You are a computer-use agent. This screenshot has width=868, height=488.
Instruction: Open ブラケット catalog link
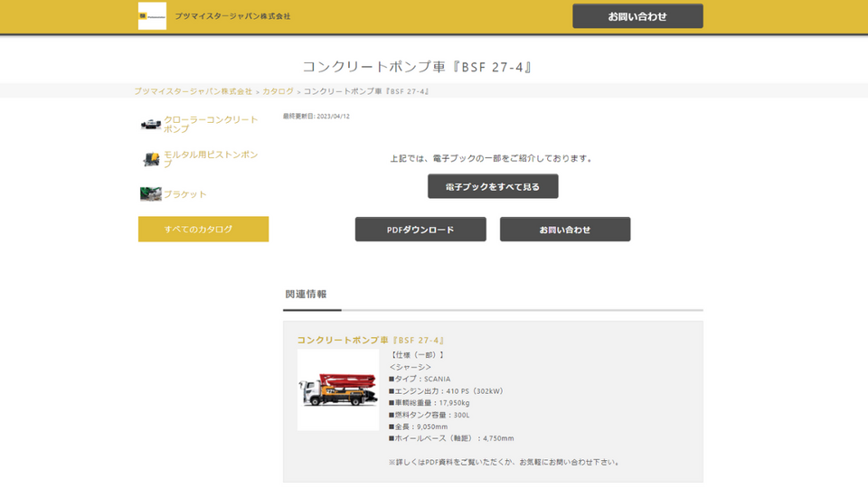[x=184, y=194]
